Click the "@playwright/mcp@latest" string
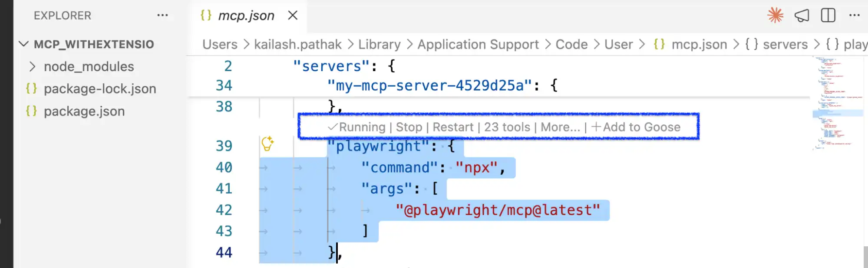 coord(498,210)
